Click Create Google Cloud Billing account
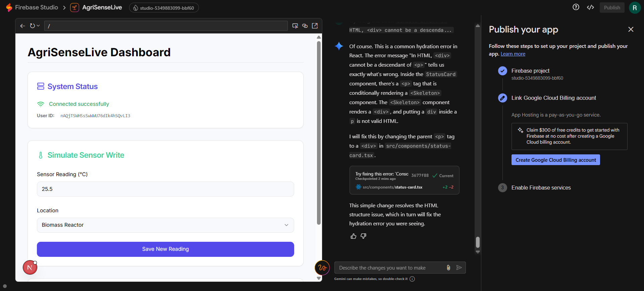Viewport: 644px width, 291px height. pyautogui.click(x=555, y=160)
